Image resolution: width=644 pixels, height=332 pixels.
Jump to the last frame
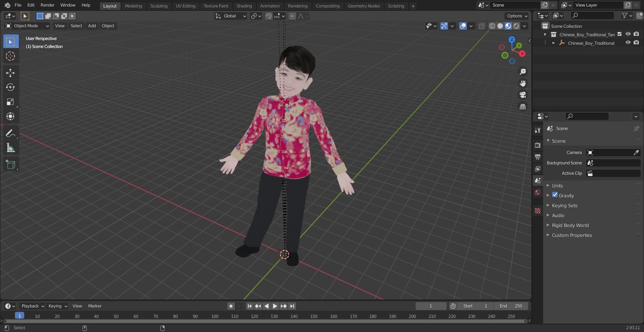click(x=292, y=306)
